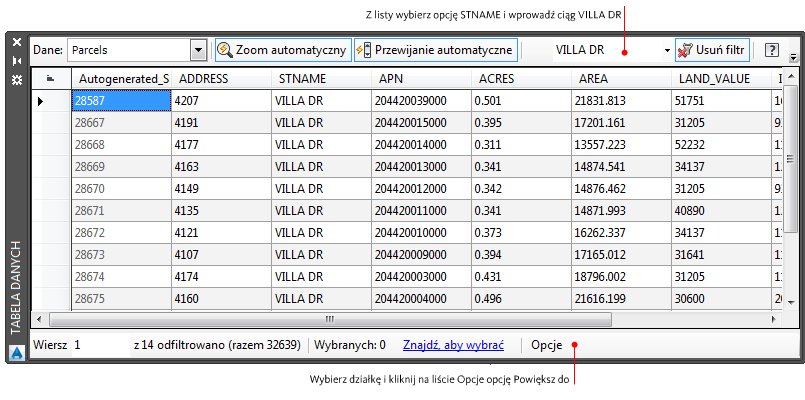Click address cell 4107
Image resolution: width=805 pixels, height=400 pixels.
pos(221,255)
